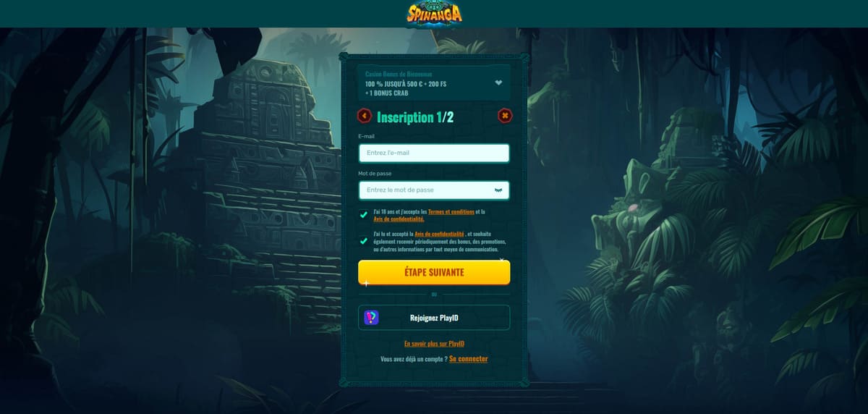Close the registration form with the X icon
Image resolution: width=868 pixels, height=414 pixels.
pyautogui.click(x=505, y=115)
